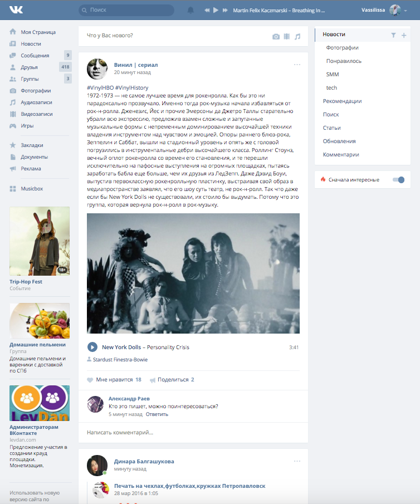
Task: Like the post via 'Мне нравится' heart
Action: click(90, 380)
